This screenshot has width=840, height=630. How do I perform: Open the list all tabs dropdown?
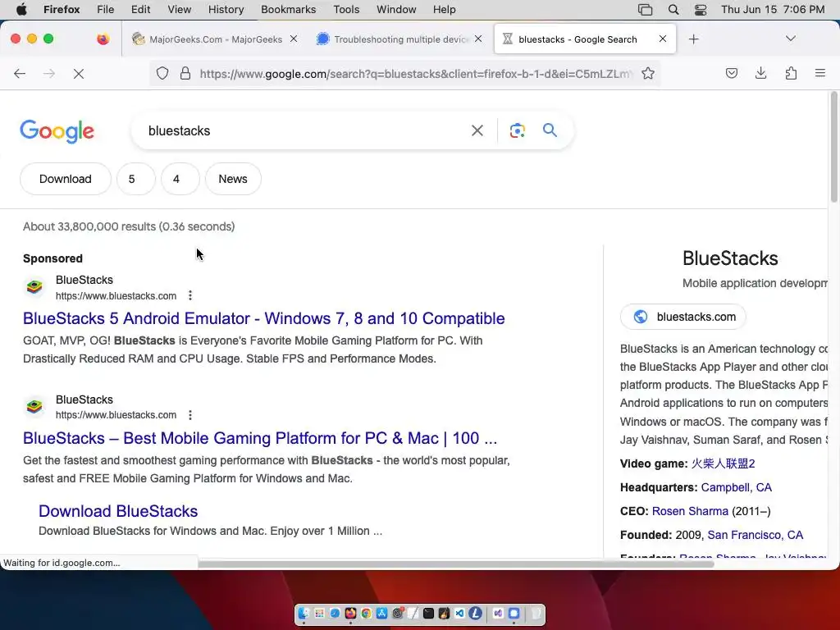coord(790,39)
